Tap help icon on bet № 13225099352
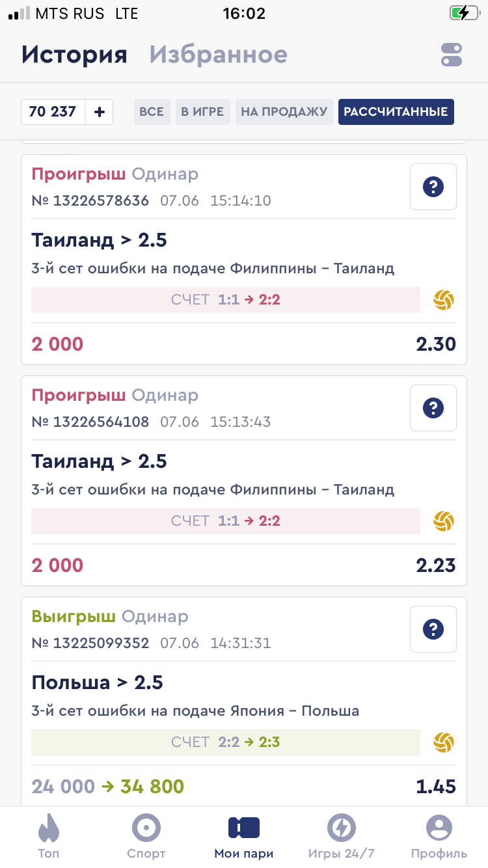Viewport: 488px width, 868px height. click(433, 629)
